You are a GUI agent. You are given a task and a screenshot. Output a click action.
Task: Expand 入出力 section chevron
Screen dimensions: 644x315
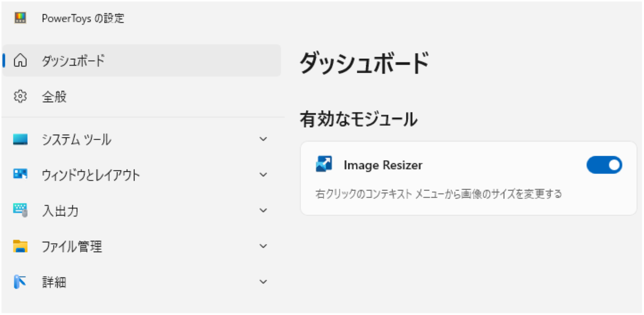coord(263,211)
